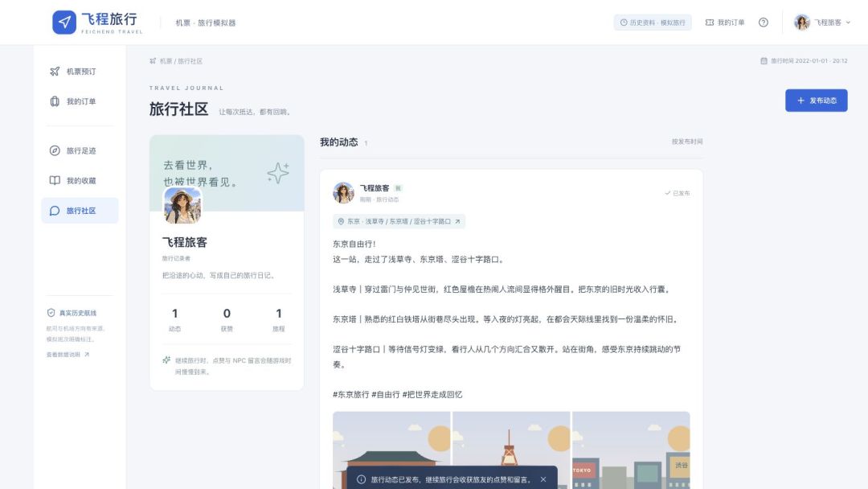Click the #自由行 hashtag
868x489 pixels.
[386, 394]
